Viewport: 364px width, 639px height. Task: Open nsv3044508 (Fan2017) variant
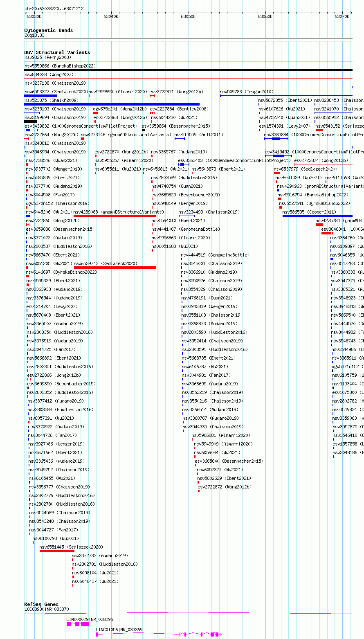click(51, 195)
